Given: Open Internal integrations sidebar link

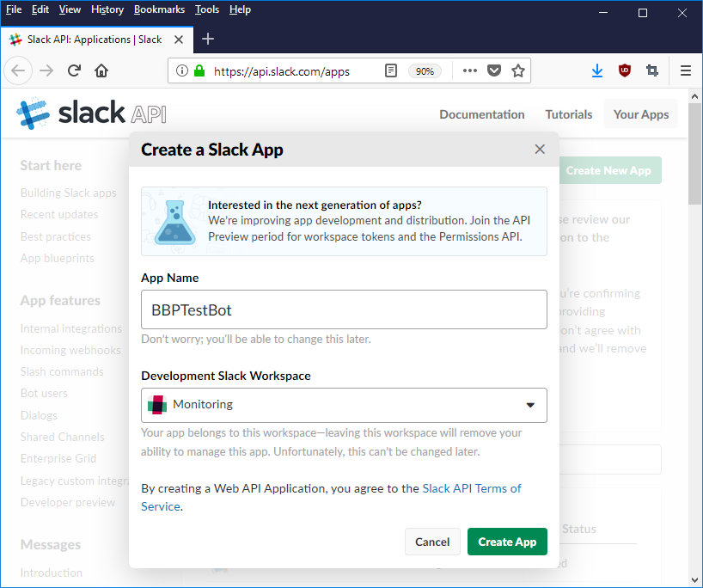Looking at the screenshot, I should click(70, 328).
